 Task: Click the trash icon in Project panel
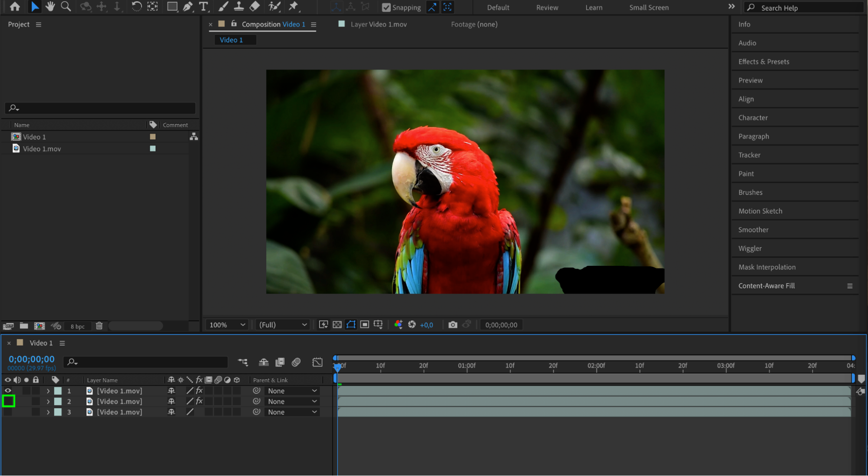click(x=99, y=326)
